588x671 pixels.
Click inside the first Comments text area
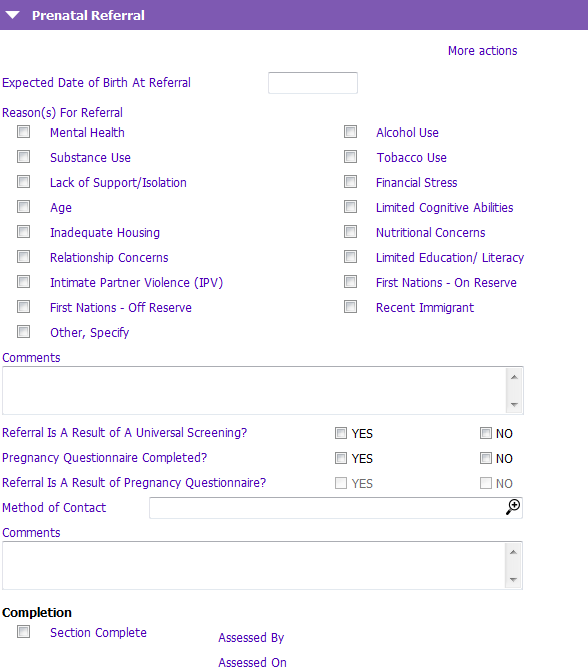point(254,390)
